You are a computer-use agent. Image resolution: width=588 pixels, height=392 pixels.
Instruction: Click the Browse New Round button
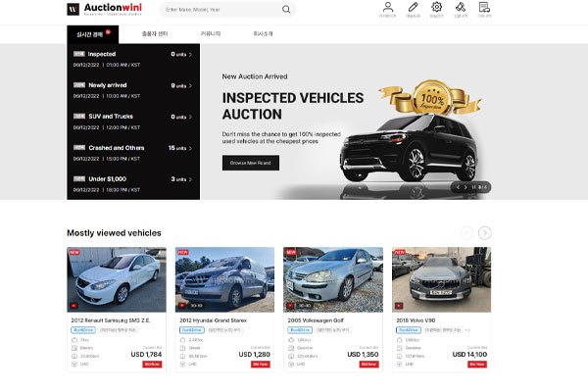251,163
